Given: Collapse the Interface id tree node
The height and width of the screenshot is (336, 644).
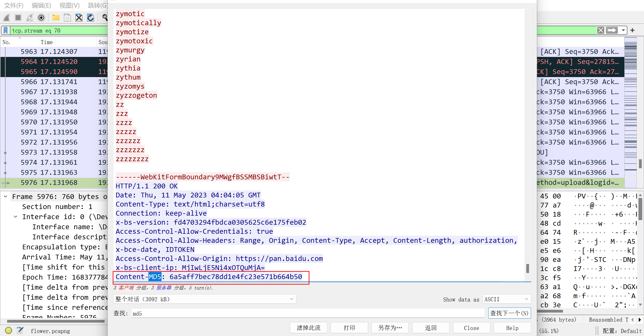Looking at the screenshot, I should click(x=16, y=217).
